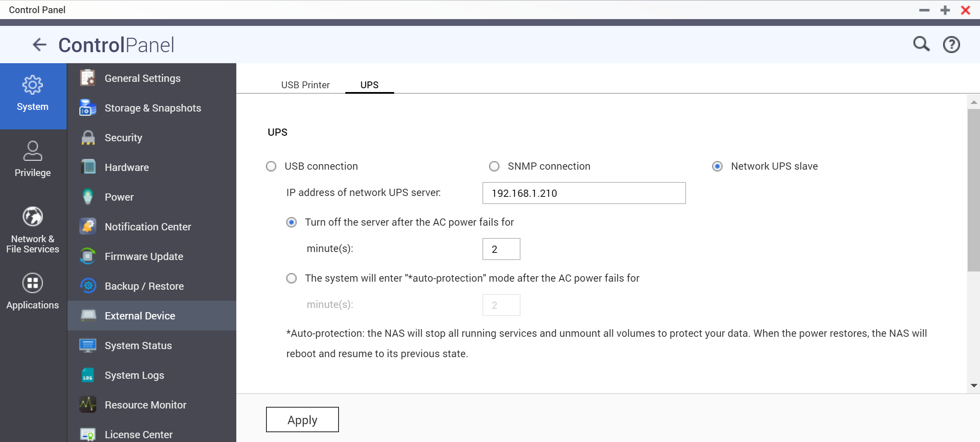Viewport: 980px width, 442px height.
Task: Click the scrollbar up arrow
Action: tap(974, 102)
